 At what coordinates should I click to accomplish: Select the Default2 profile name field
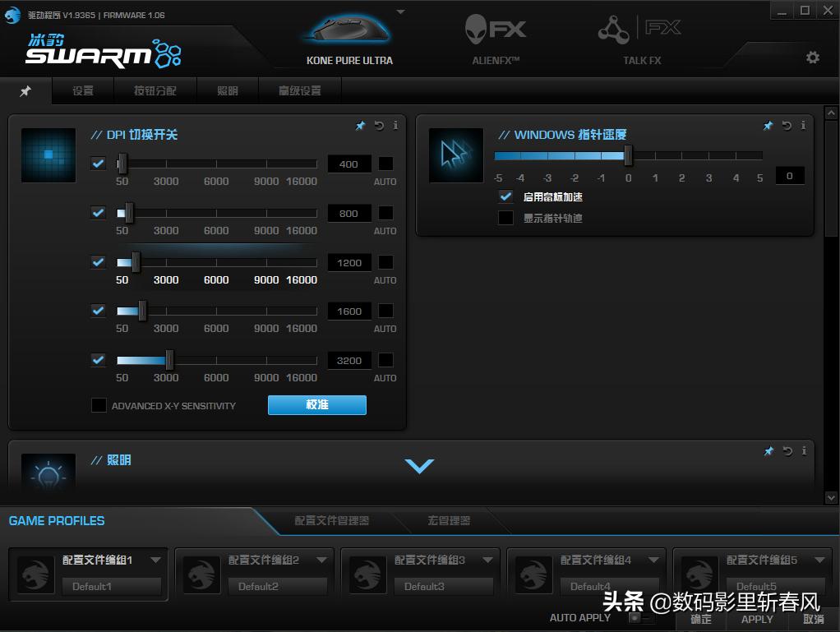pyautogui.click(x=278, y=587)
